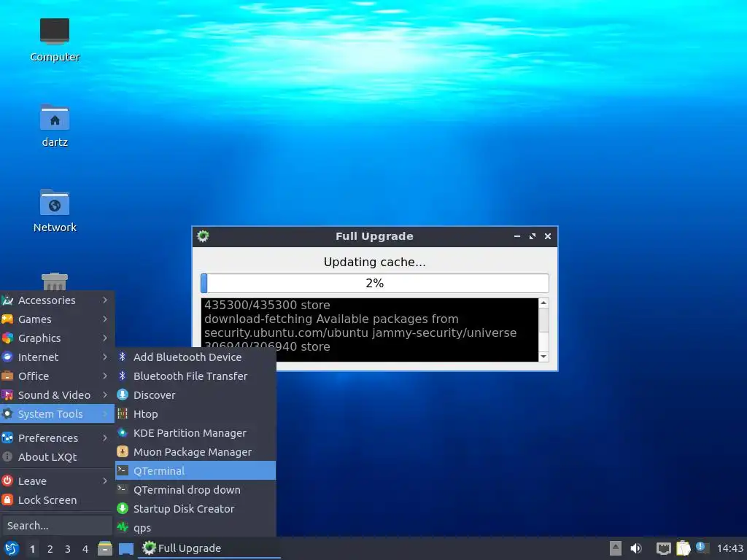The image size is (747, 560).
Task: Open the Muon Package Manager entry
Action: pyautogui.click(x=196, y=452)
